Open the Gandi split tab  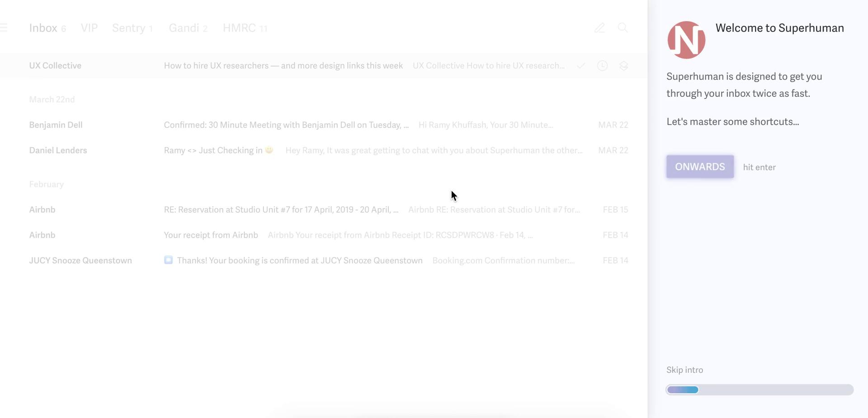188,28
